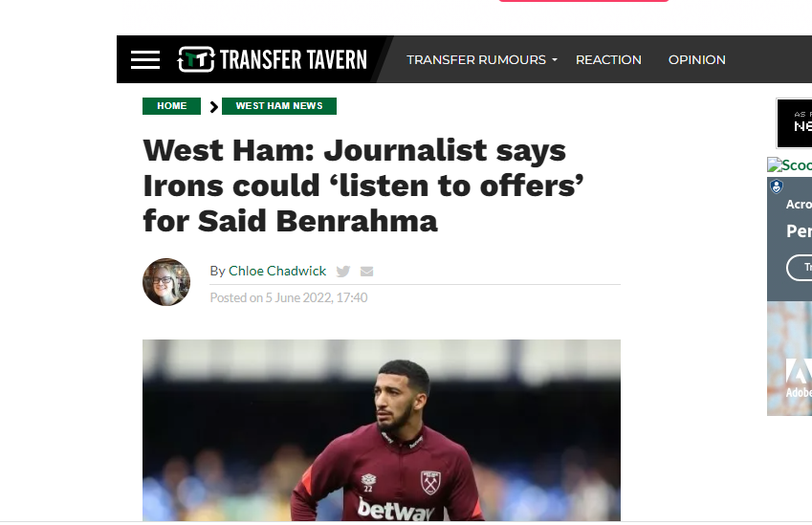
Task: Go to the West Ham News breadcrumb
Action: (279, 106)
